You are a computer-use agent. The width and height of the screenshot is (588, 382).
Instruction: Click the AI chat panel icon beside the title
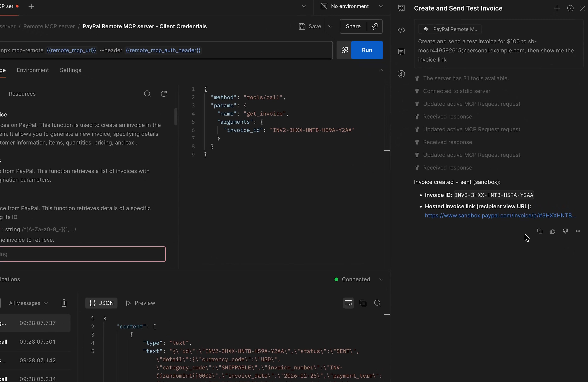point(401,8)
